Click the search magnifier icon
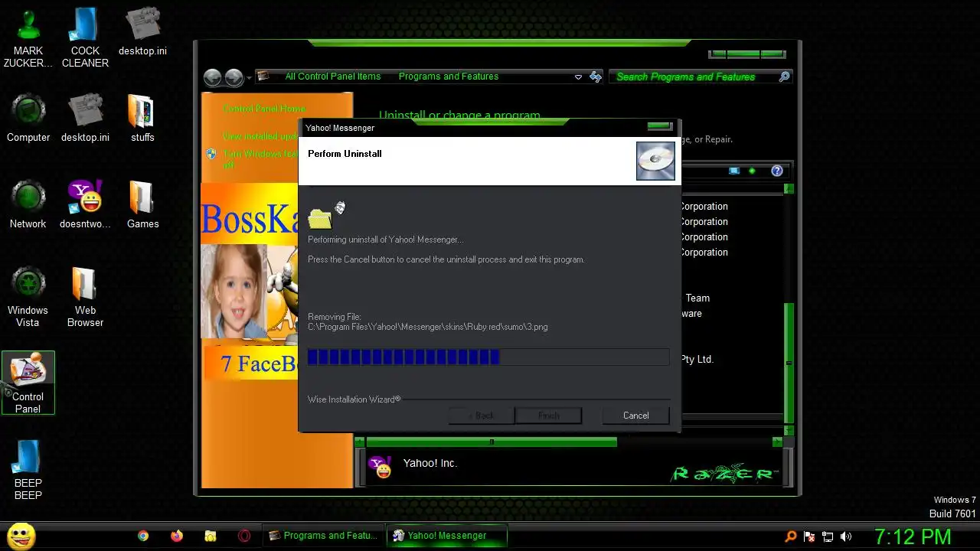 [784, 77]
